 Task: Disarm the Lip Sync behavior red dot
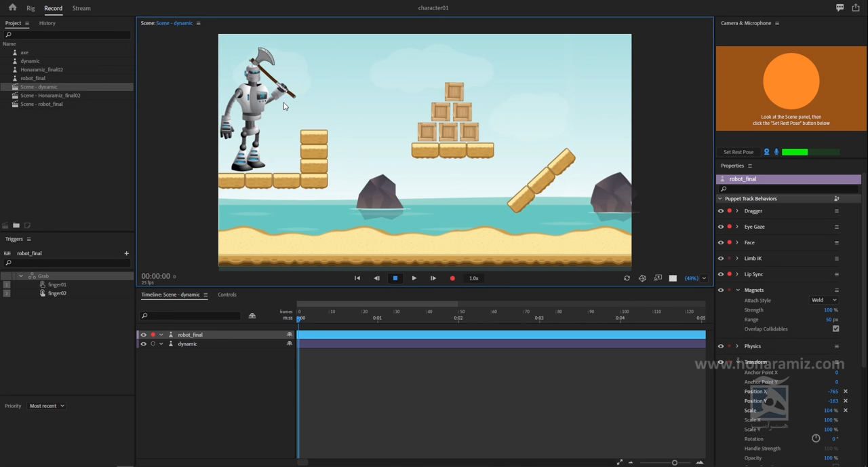click(x=730, y=274)
